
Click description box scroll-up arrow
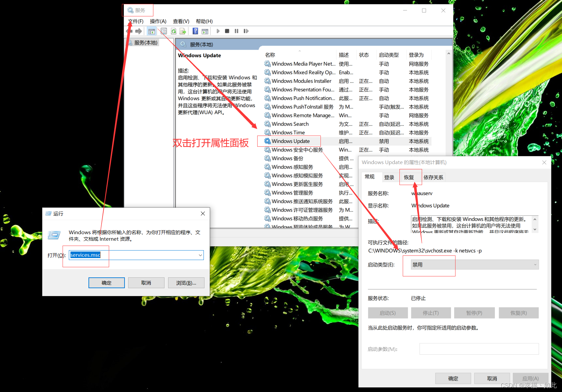pyautogui.click(x=535, y=219)
